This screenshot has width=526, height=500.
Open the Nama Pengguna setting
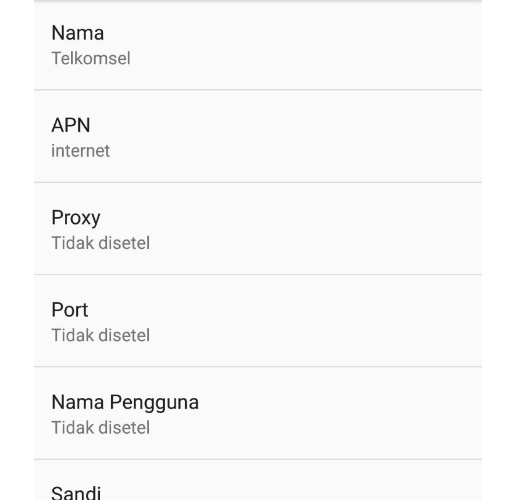coord(258,413)
